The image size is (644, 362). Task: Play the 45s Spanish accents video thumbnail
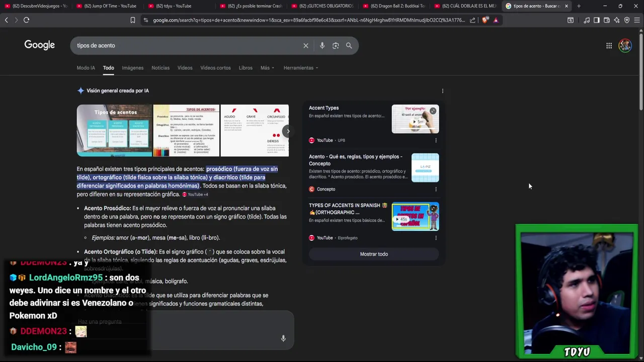[415, 216]
